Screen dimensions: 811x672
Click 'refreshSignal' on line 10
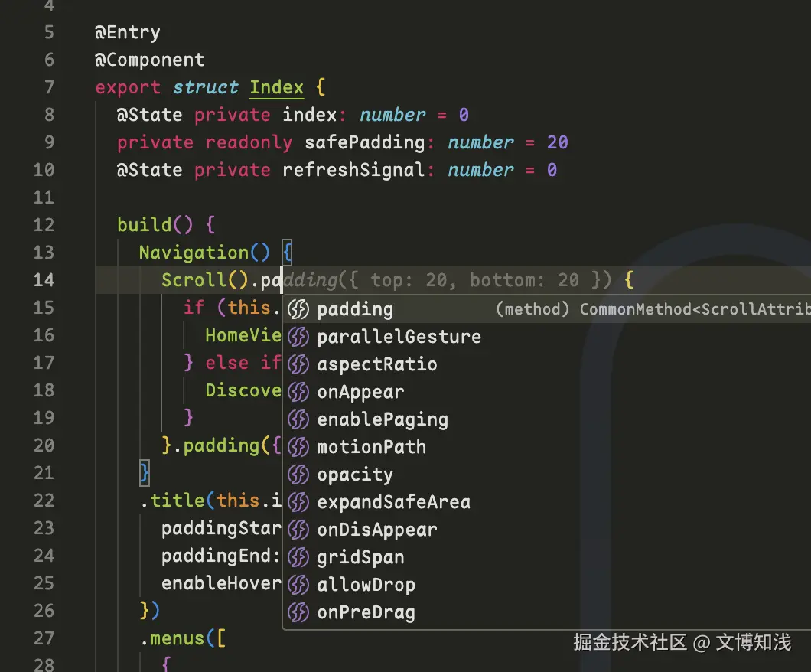pos(353,170)
